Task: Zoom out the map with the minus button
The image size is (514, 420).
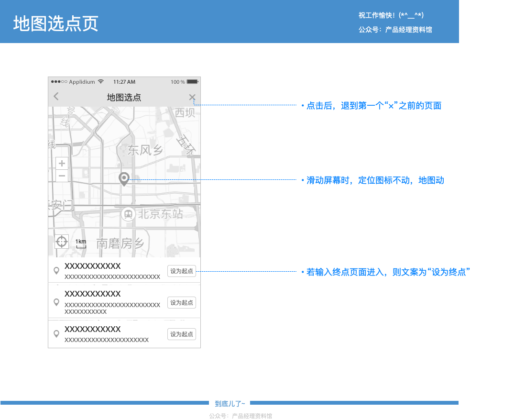Action: pos(62,176)
